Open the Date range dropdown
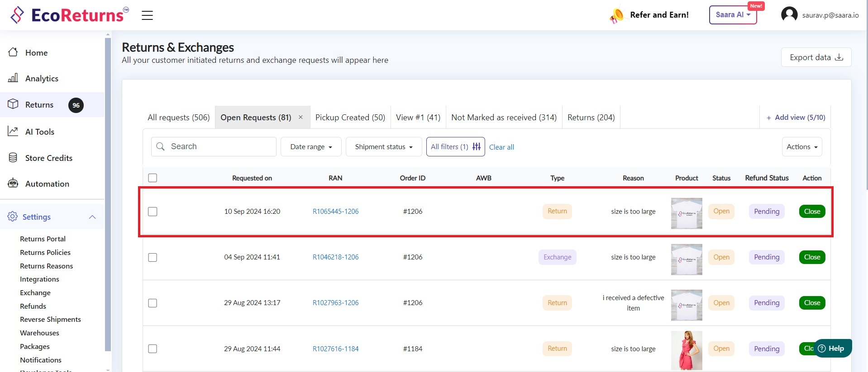The height and width of the screenshot is (372, 868). pyautogui.click(x=311, y=147)
